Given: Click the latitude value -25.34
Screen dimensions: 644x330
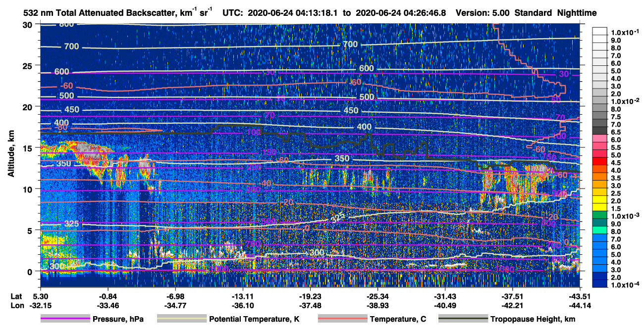Looking at the screenshot, I should click(x=377, y=296).
